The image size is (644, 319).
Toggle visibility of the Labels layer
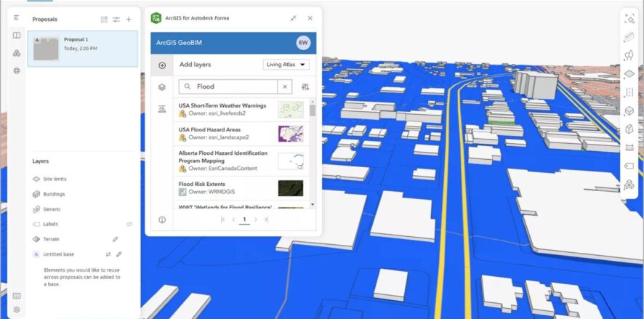[x=130, y=225]
